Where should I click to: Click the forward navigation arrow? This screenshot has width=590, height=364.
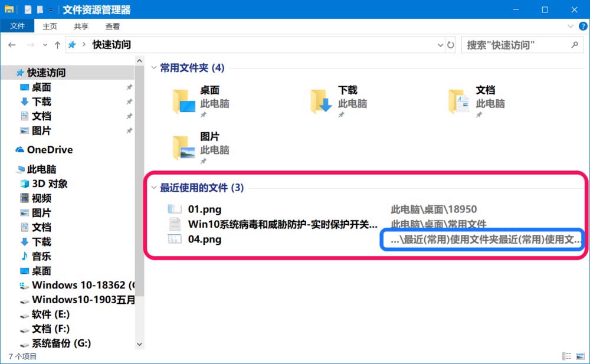(x=31, y=45)
